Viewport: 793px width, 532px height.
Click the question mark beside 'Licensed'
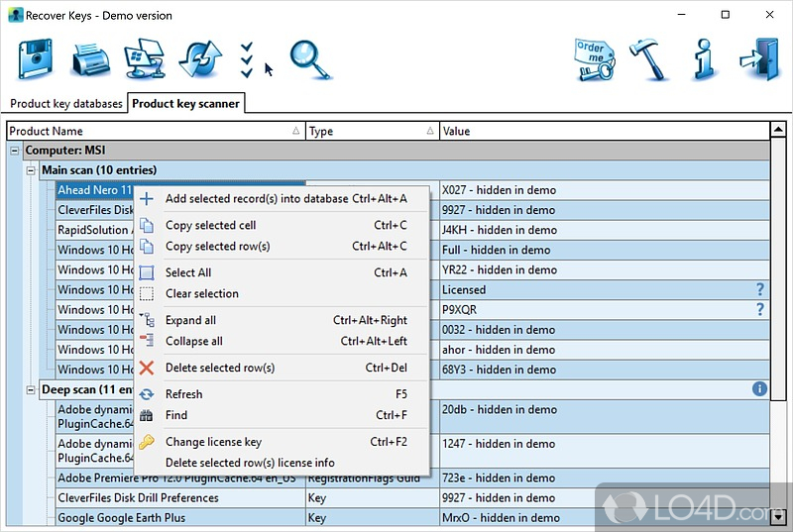point(760,289)
